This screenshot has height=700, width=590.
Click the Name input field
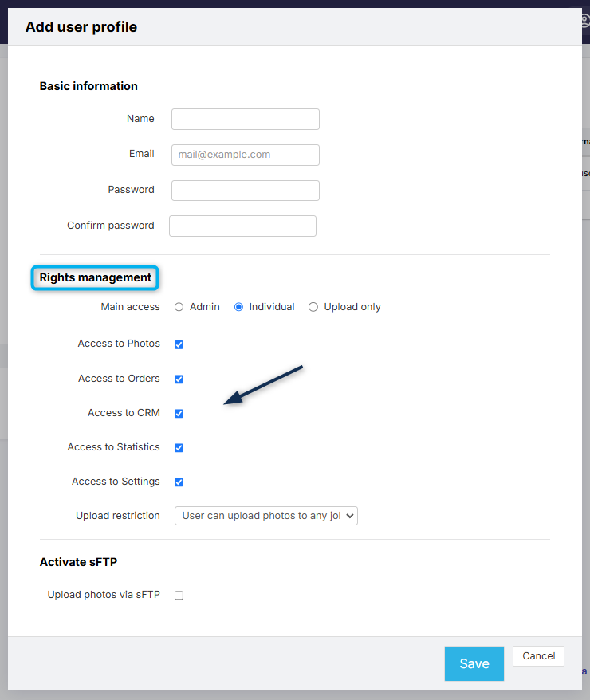click(x=245, y=120)
